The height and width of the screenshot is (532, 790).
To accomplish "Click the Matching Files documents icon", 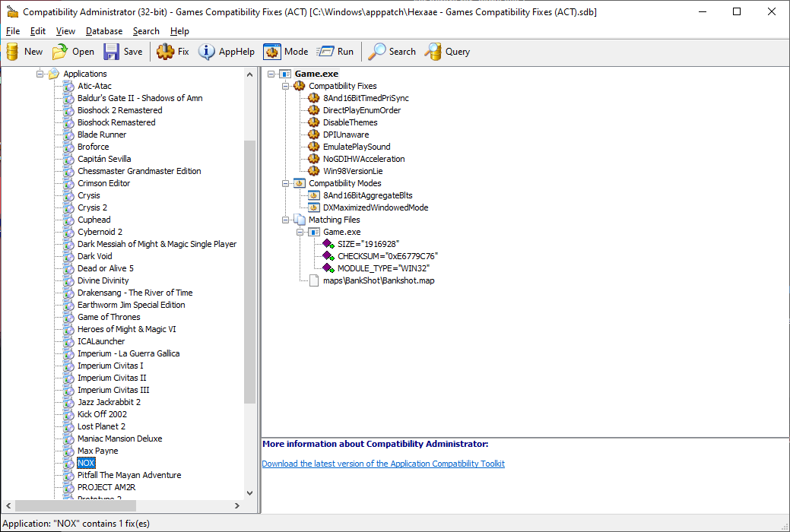I will [300, 220].
